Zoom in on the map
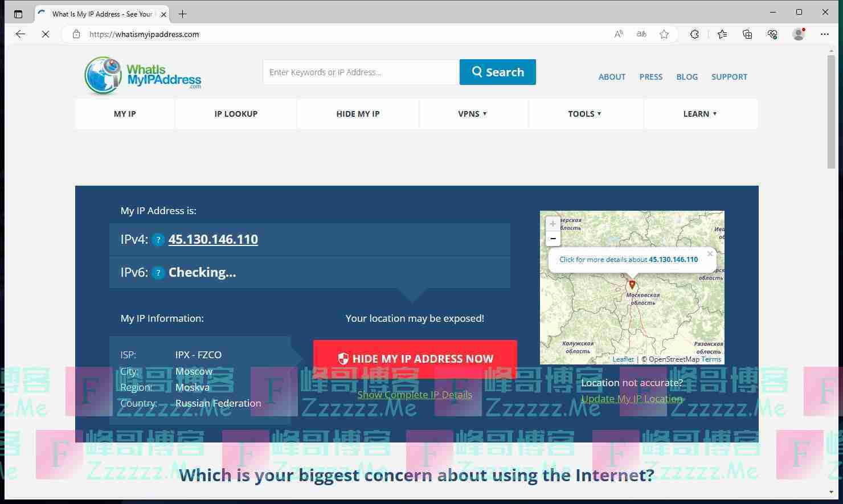843x504 pixels. [553, 224]
